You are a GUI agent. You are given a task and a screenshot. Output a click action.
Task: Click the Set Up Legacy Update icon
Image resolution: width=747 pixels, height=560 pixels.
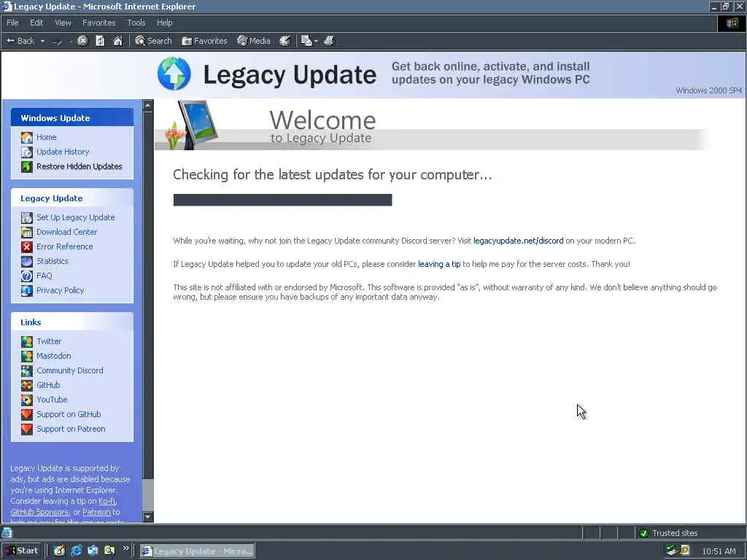click(27, 217)
